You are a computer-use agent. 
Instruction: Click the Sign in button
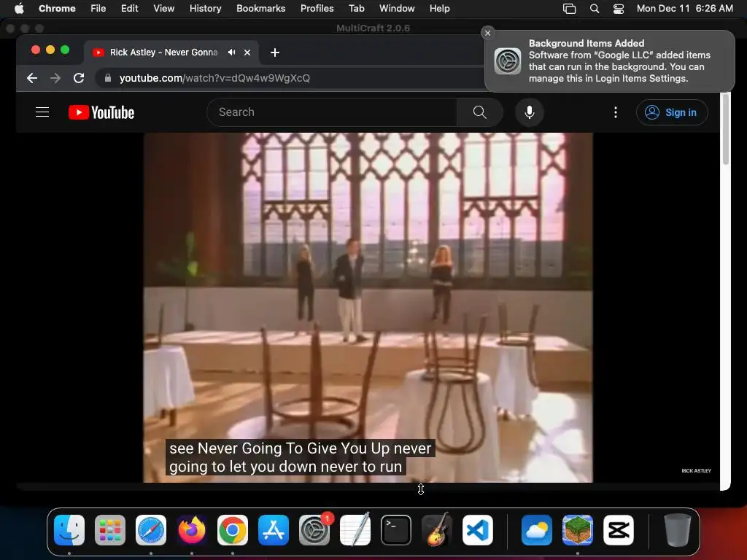tap(672, 112)
